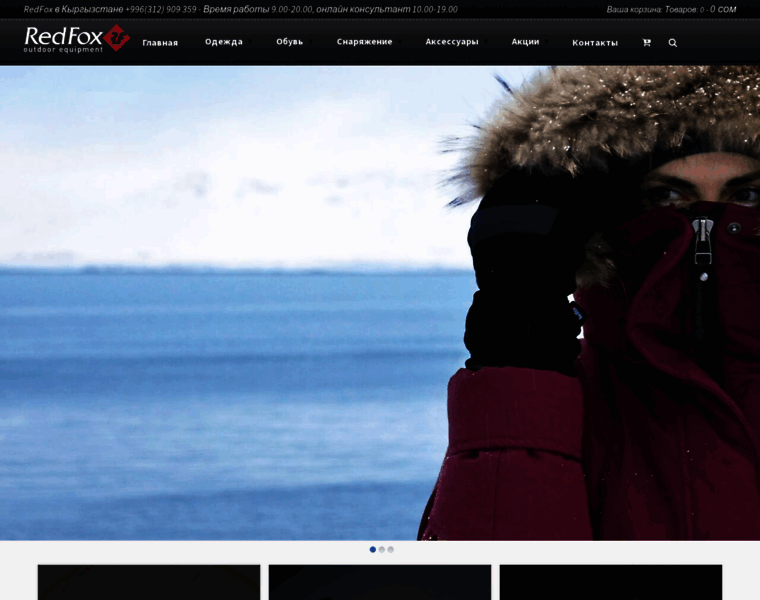Click the Ваша корзина cart summary
Image resolution: width=760 pixels, height=600 pixels.
[671, 9]
